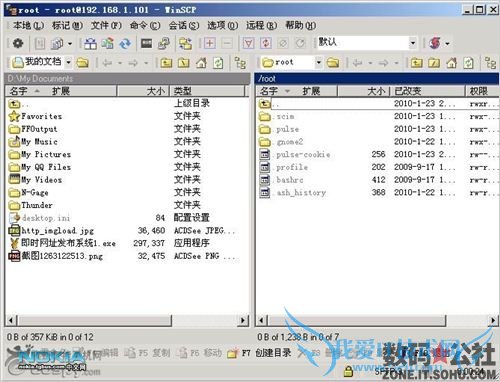Select the remote .bashrc file
Screen dimensions: 500x382
coord(281,180)
